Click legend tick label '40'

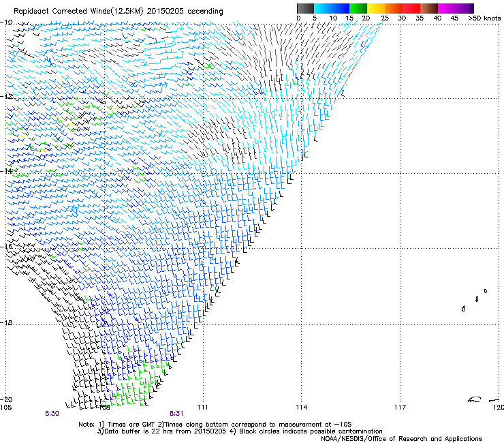[437, 18]
